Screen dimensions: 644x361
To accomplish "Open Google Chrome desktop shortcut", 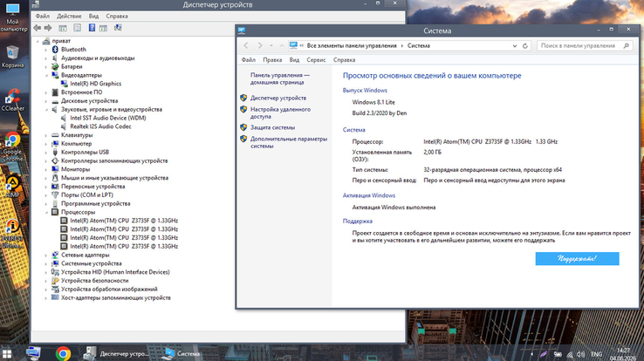I will tap(12, 146).
